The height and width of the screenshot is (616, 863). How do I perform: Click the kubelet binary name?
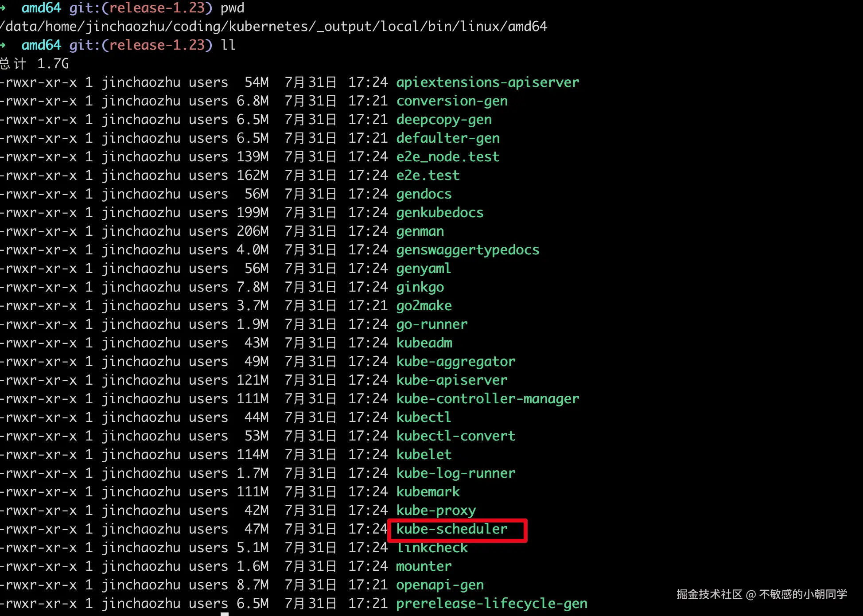[x=424, y=455]
